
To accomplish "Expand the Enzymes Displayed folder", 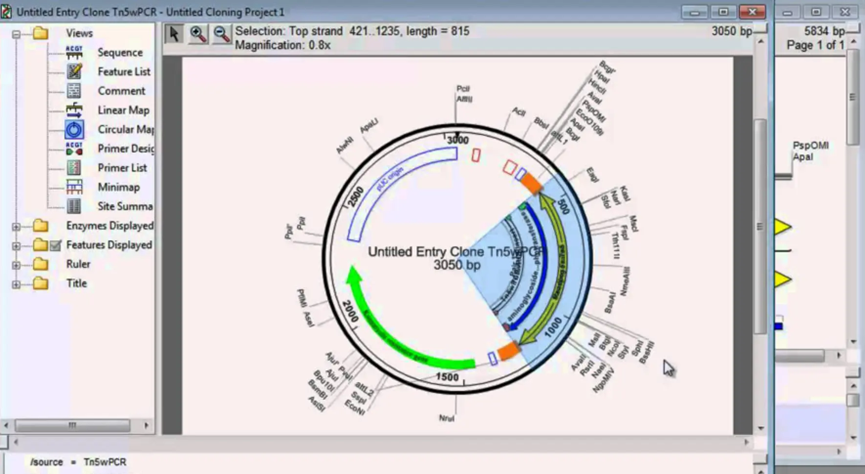I will coord(17,226).
